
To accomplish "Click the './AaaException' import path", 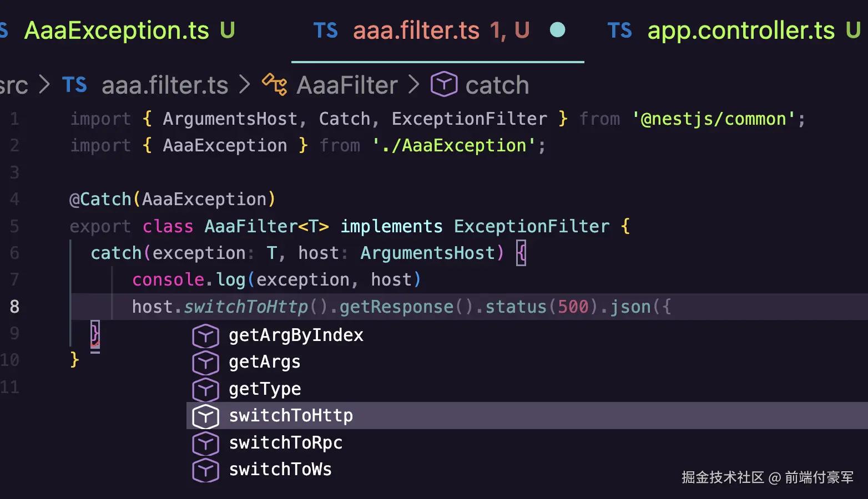I will pyautogui.click(x=454, y=146).
